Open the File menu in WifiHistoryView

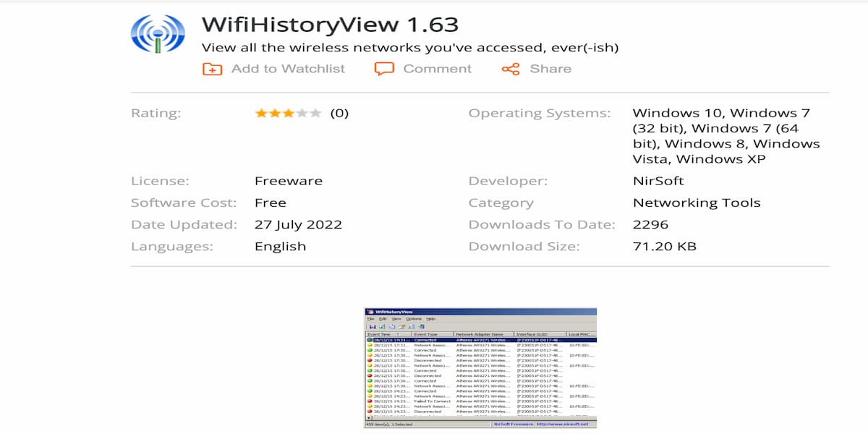point(370,318)
